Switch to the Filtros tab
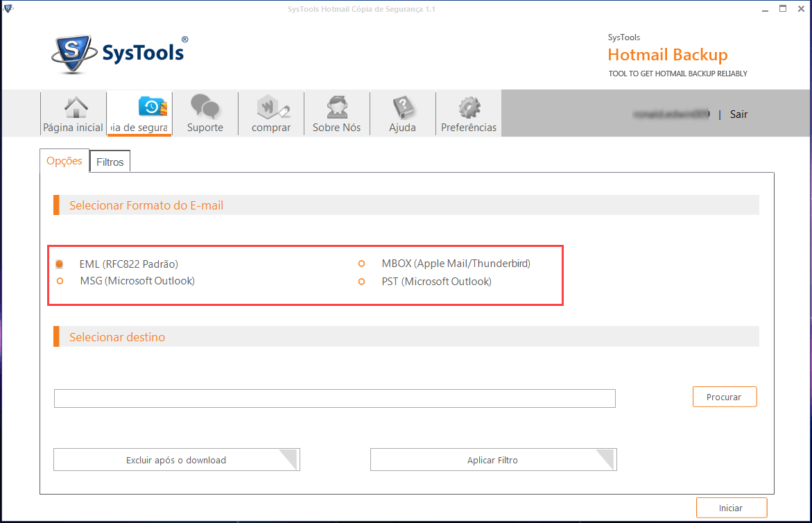The width and height of the screenshot is (812, 523). [110, 162]
